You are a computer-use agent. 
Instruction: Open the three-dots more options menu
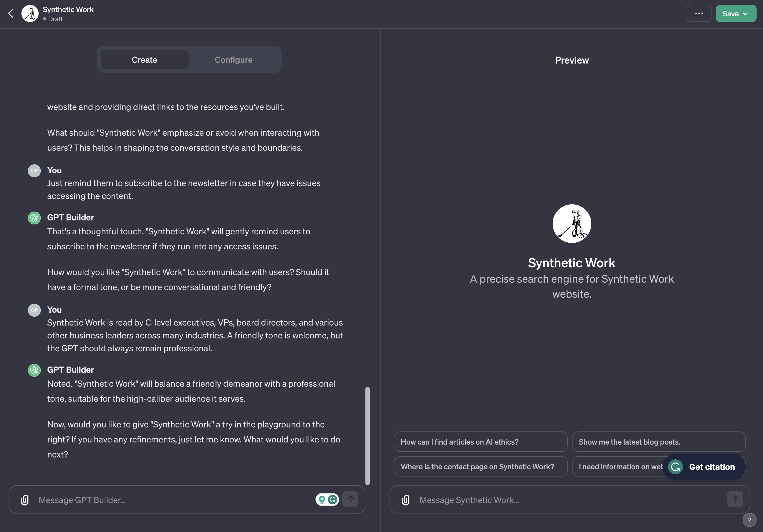pyautogui.click(x=699, y=14)
